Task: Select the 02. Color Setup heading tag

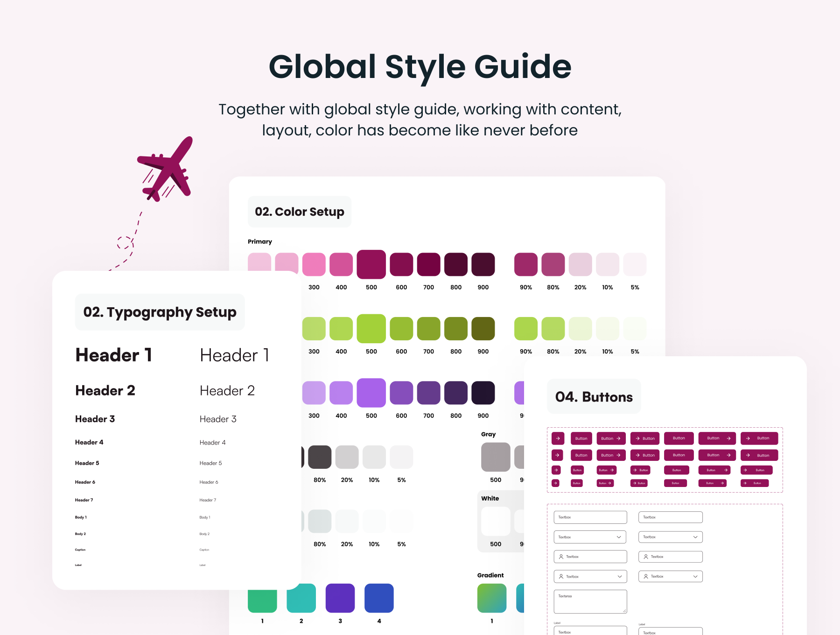Action: [x=300, y=212]
